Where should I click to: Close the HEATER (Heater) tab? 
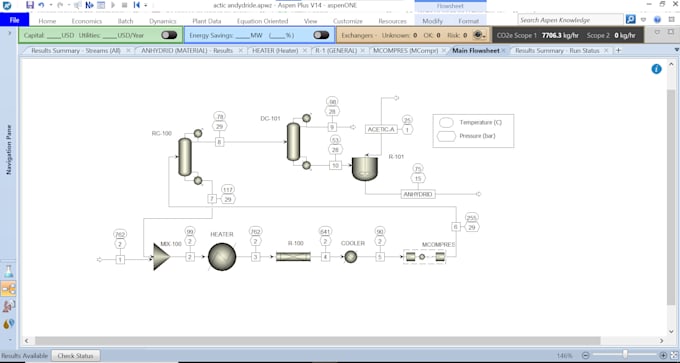click(304, 51)
